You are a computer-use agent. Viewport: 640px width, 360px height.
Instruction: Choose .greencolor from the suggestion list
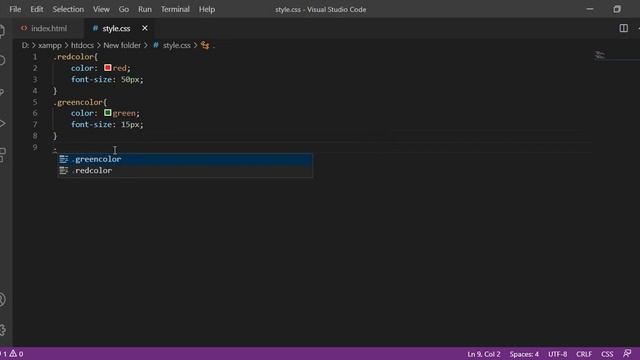(185, 159)
